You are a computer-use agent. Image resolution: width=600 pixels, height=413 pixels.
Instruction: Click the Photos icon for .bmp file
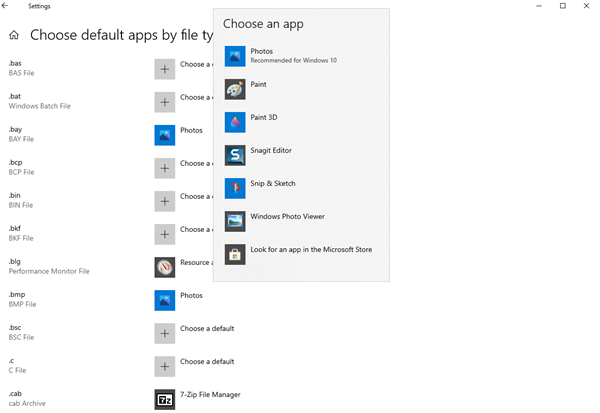coord(165,300)
